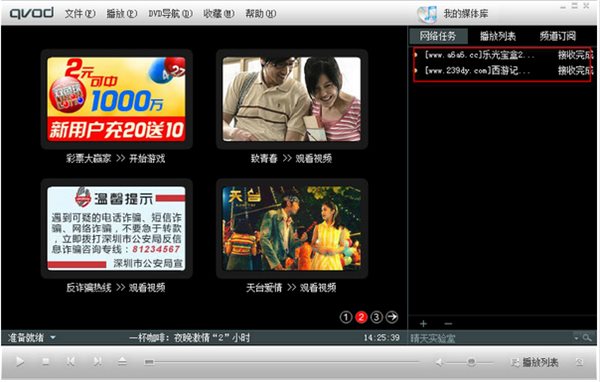The image size is (600, 382).
Task: Click the search magnifier icon
Action: pos(587,338)
